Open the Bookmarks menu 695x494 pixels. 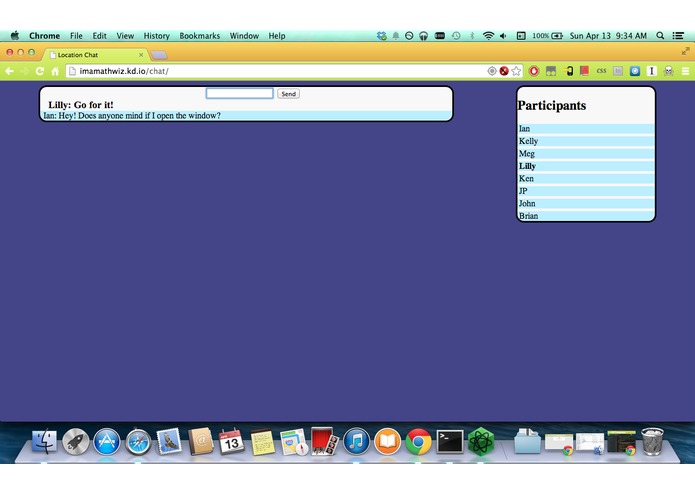[199, 36]
